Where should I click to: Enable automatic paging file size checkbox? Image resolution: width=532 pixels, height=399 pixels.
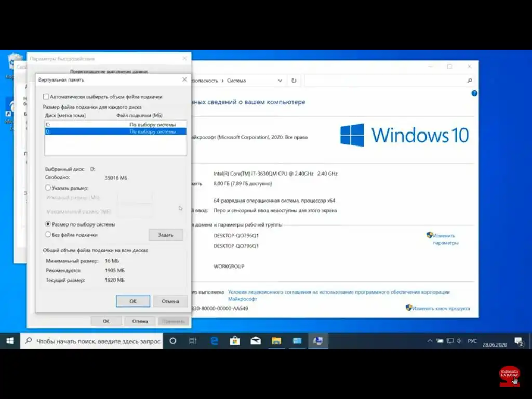(46, 97)
